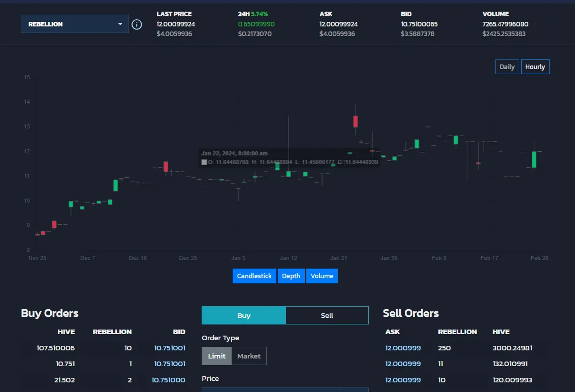Click the Dec 16 x-axis date label
This screenshot has width=575, height=392.
coord(138,258)
